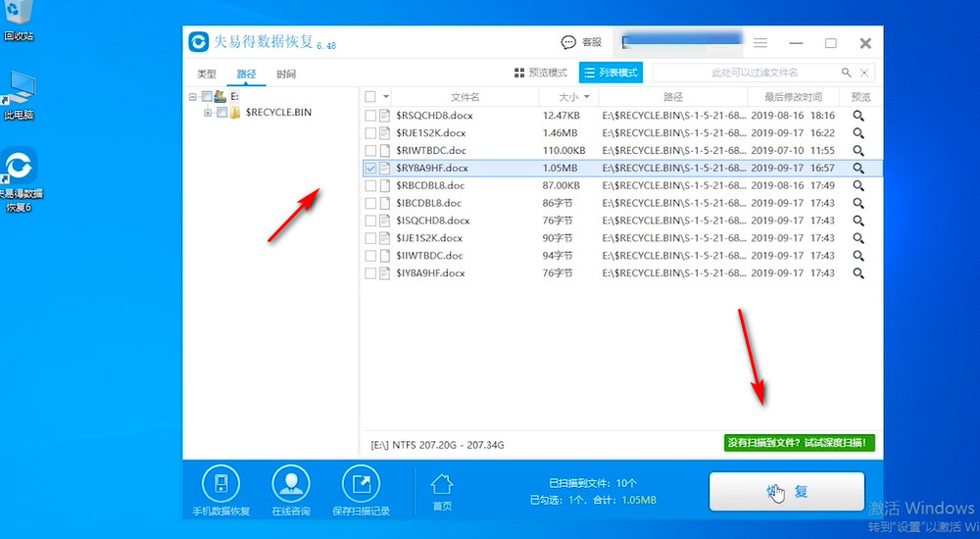Tick the $RECYCLE.BIN folder checkbox in the tree
Screen dimensions: 980x539
(x=221, y=113)
